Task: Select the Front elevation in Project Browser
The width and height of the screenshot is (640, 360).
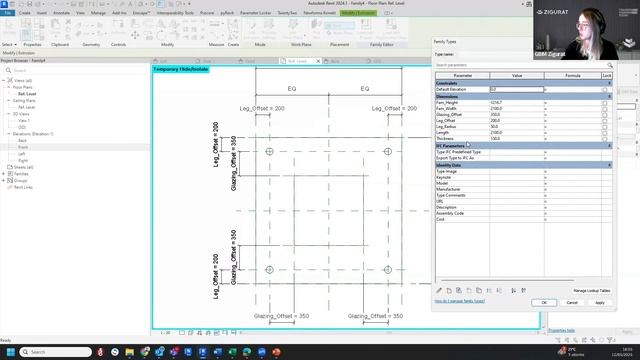Action: 23,147
